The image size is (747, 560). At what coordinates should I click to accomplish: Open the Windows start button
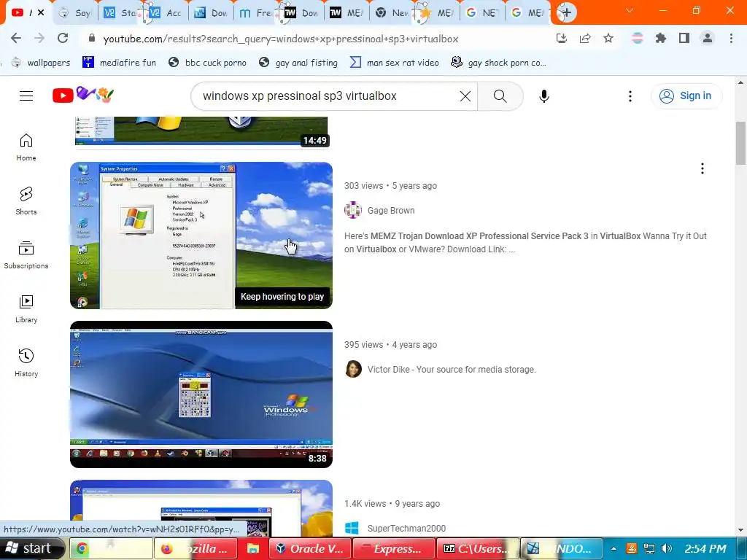tap(32, 548)
